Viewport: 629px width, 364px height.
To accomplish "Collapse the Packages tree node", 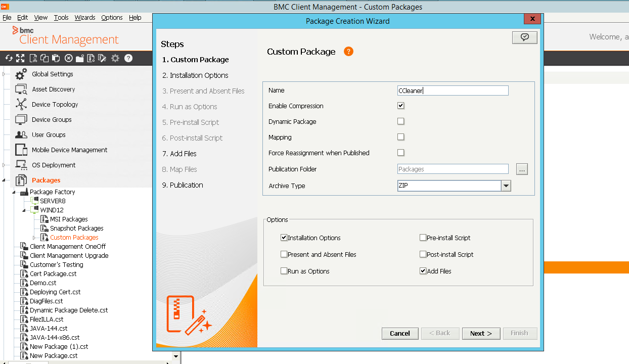I will (4, 180).
